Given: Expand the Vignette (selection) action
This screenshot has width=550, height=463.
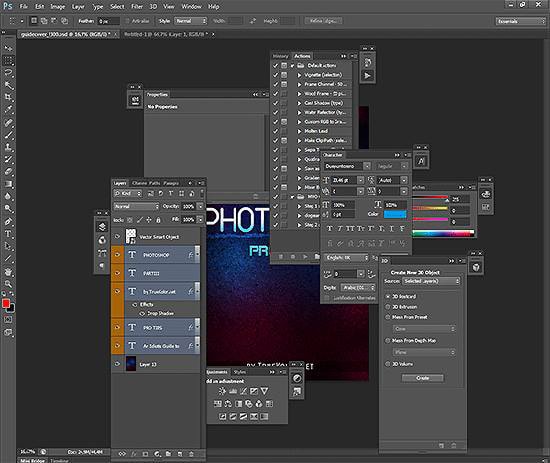Looking at the screenshot, I should 299,75.
